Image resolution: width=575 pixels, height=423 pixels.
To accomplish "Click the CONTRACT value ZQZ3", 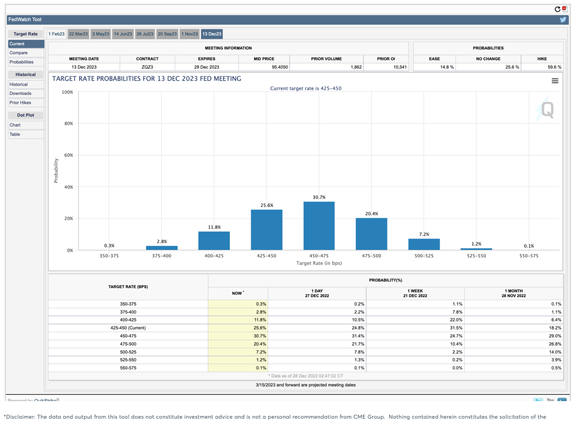I will pos(147,67).
